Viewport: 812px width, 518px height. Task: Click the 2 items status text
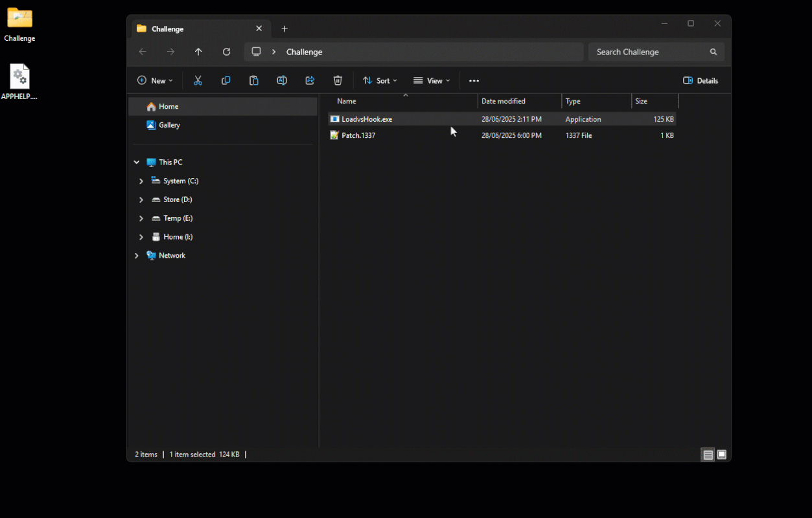click(x=146, y=455)
